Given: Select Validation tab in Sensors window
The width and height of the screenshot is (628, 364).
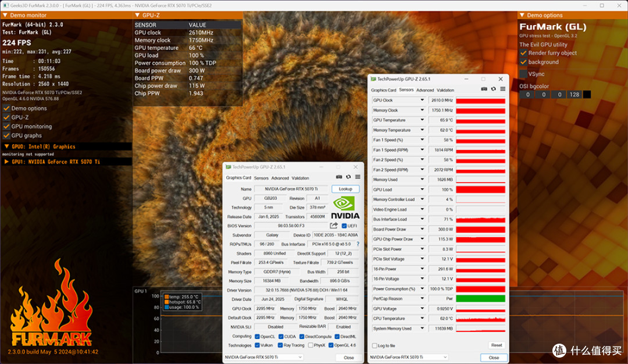Looking at the screenshot, I should [x=445, y=90].
